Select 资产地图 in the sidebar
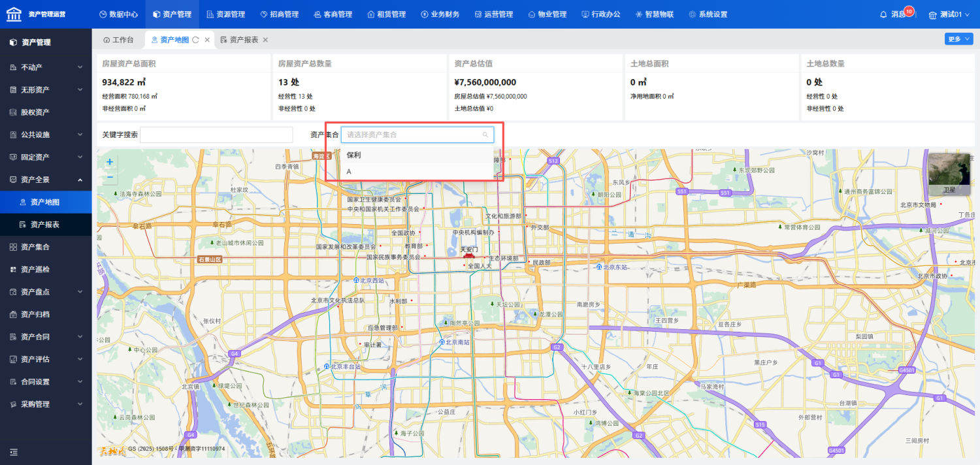The height and width of the screenshot is (465, 980). (x=46, y=202)
